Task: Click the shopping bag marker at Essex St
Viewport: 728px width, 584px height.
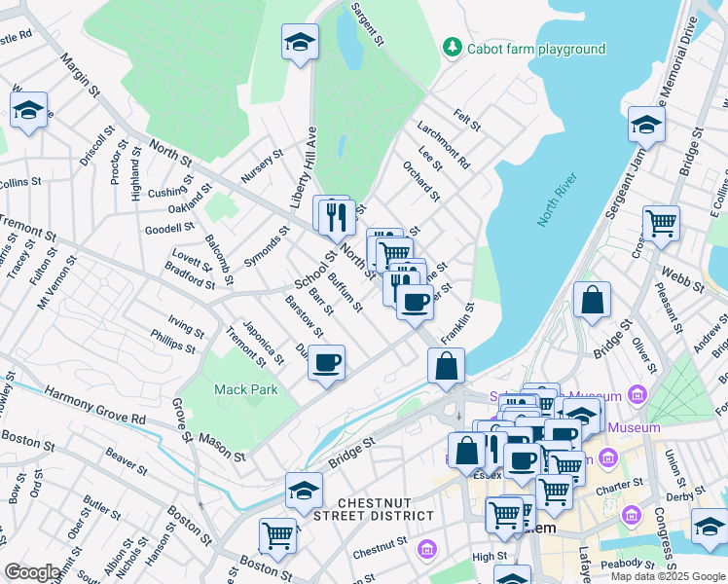Action: point(466,452)
